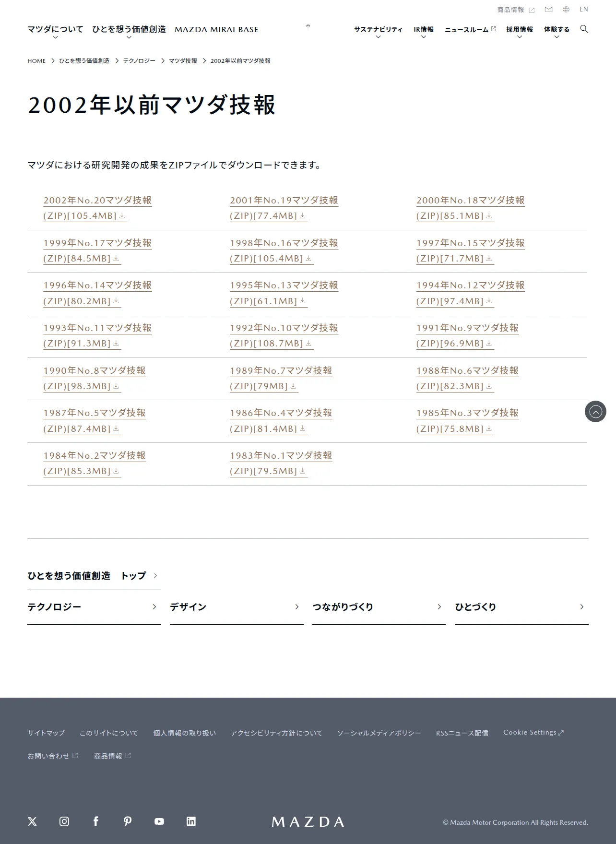Open Mazda's Instagram page
616x844 pixels.
64,821
